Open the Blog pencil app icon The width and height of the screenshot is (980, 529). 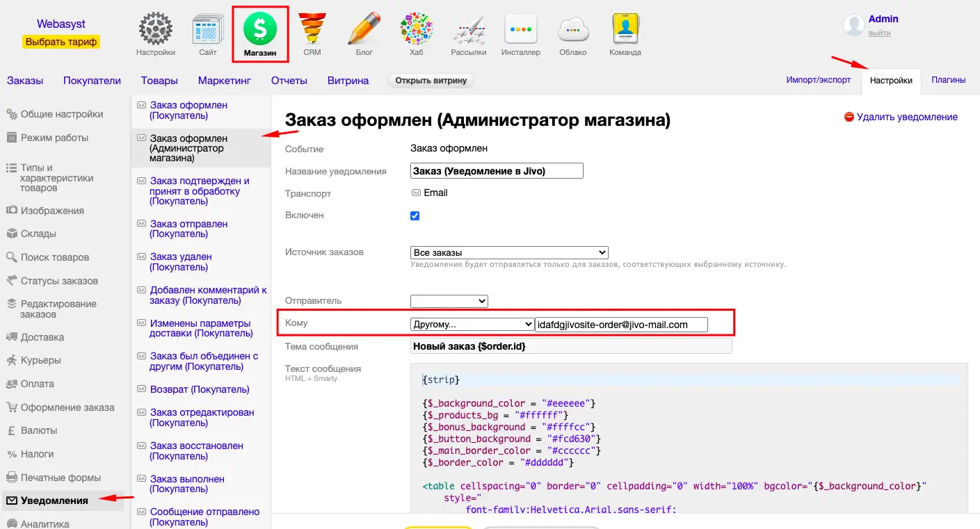(364, 31)
